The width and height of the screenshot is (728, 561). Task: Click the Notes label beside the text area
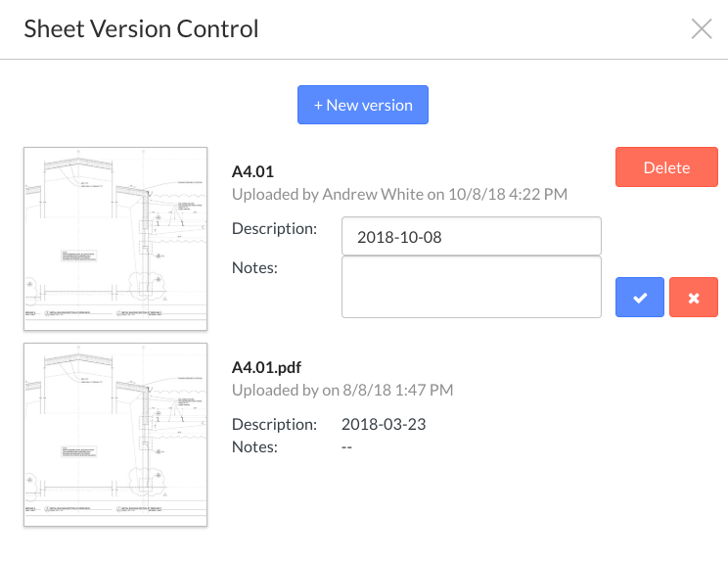[x=254, y=266]
